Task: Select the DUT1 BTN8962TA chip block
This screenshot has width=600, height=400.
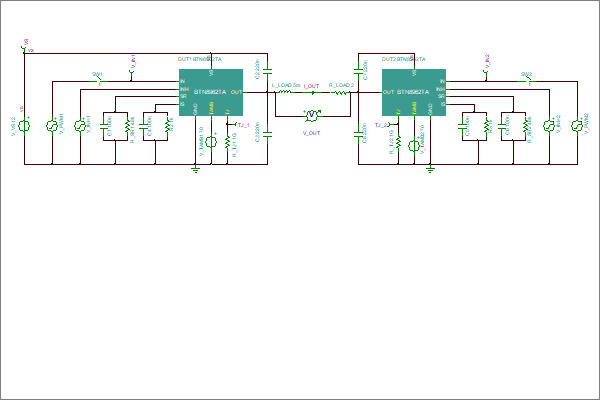Action: coord(211,92)
